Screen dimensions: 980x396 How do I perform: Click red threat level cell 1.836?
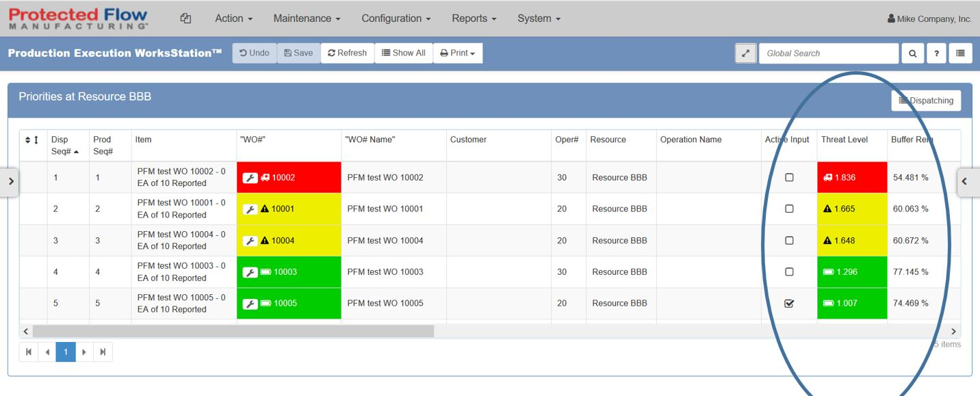point(852,177)
